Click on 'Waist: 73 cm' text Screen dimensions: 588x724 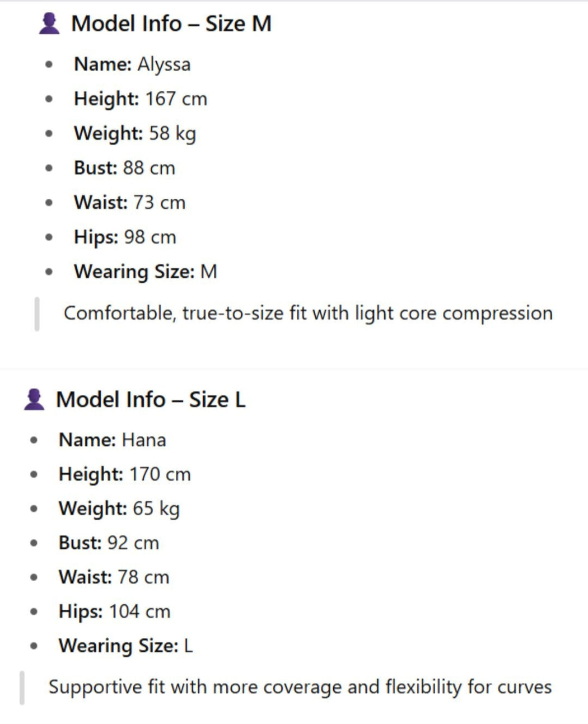coord(129,203)
